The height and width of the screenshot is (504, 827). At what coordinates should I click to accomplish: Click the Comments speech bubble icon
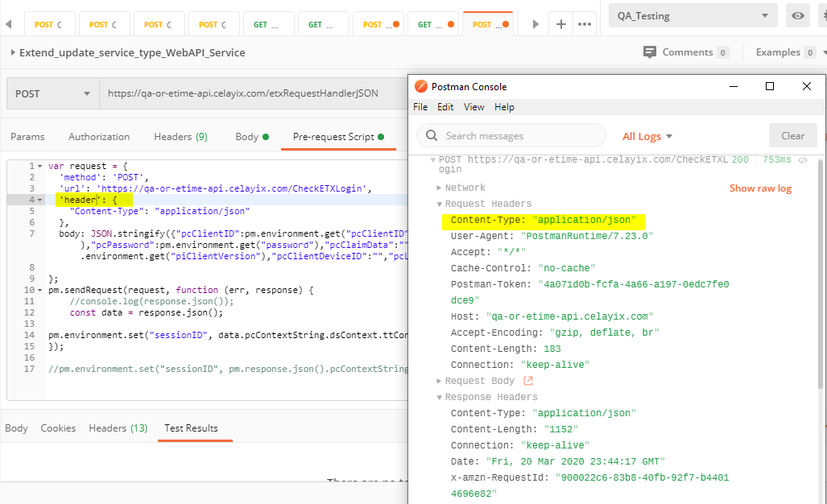tap(650, 52)
